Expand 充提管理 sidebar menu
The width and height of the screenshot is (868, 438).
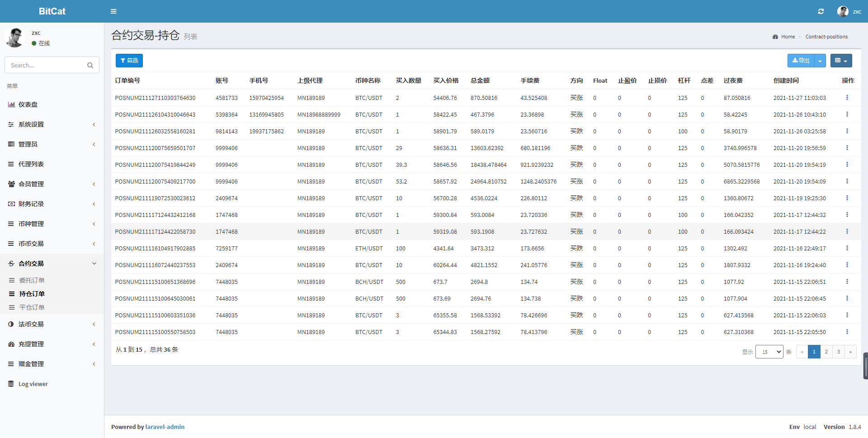(x=52, y=344)
